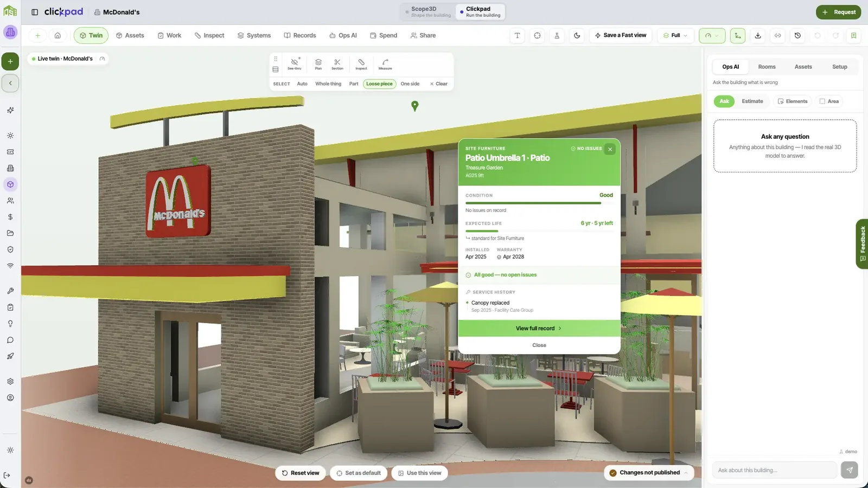This screenshot has height=488, width=868.
Task: Set selection mode to Part
Action: (354, 84)
